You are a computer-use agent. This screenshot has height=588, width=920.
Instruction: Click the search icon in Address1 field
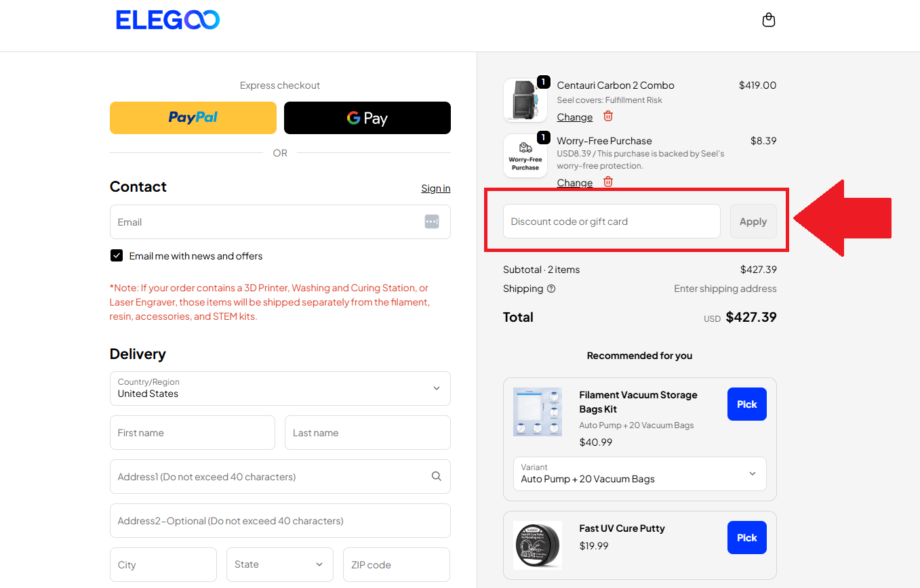click(436, 476)
